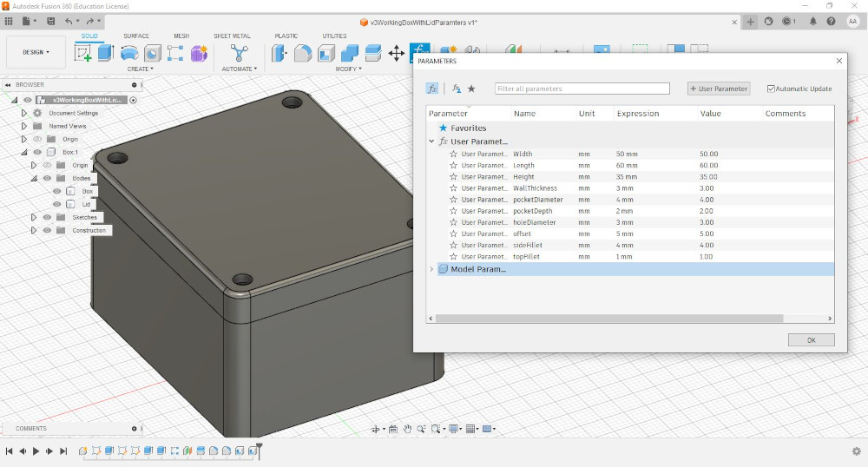Open the CREATE dropdown menu
Viewport: 868px width, 467px height.
coord(140,69)
